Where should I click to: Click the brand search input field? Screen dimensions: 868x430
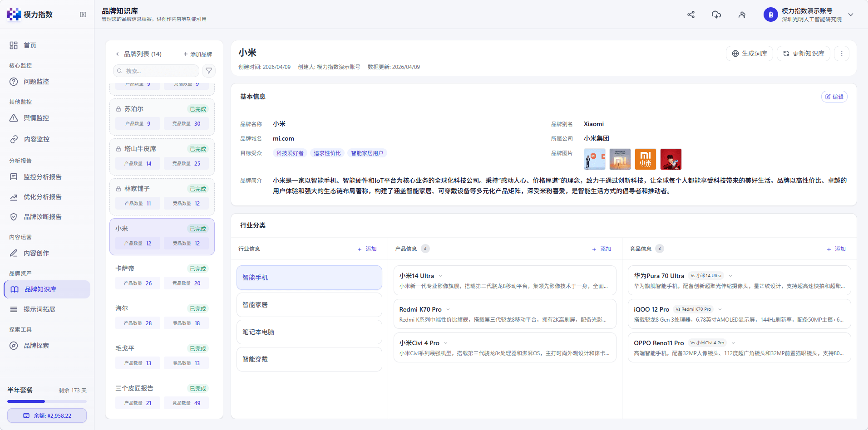(156, 71)
